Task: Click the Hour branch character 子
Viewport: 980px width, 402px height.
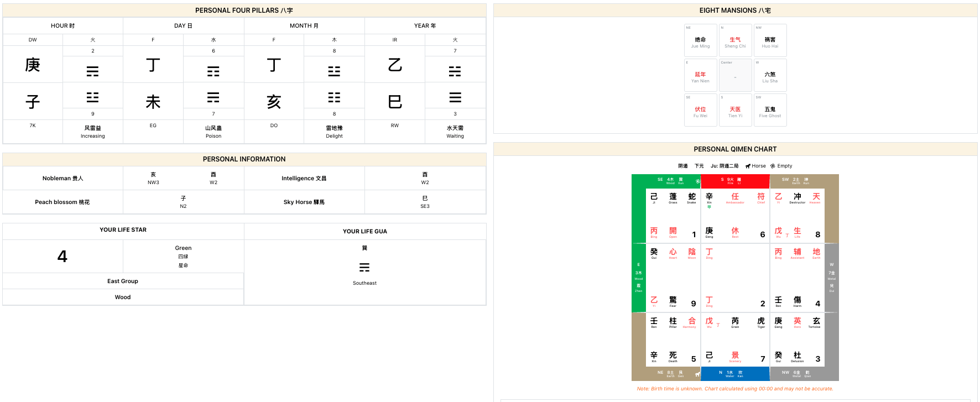Action: [x=33, y=102]
